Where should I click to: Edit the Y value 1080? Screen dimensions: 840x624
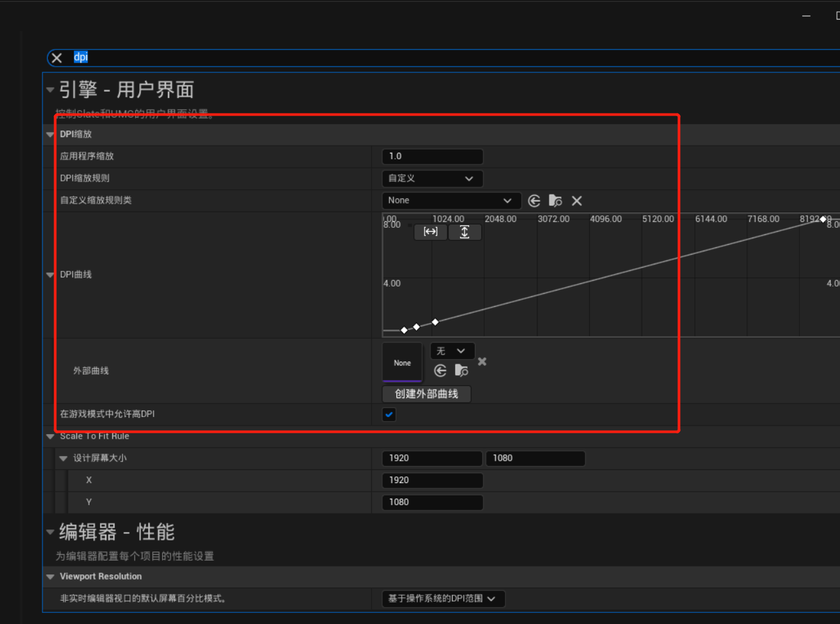click(x=432, y=503)
